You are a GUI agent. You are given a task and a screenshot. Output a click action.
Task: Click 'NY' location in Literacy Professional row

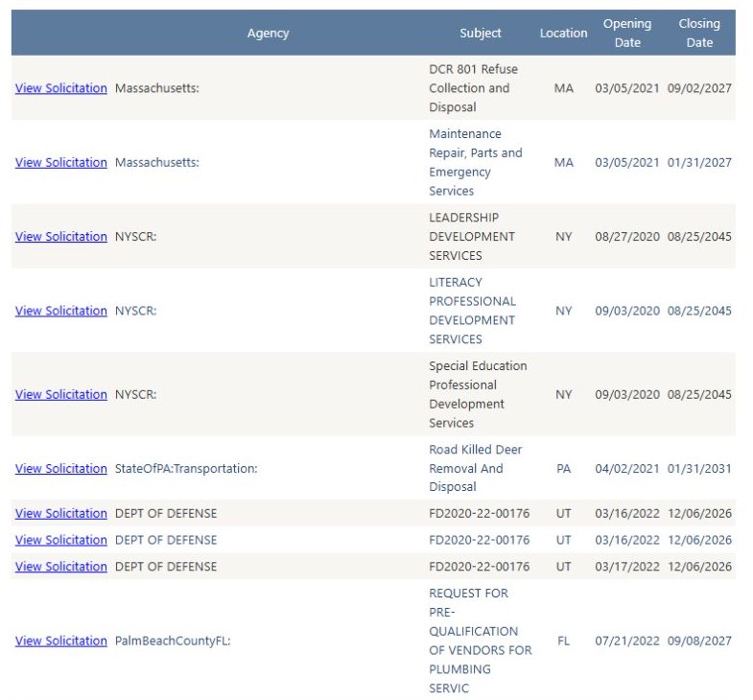click(563, 311)
